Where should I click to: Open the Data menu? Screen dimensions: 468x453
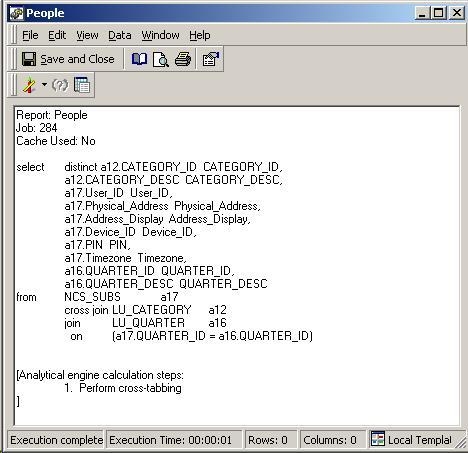tap(120, 35)
